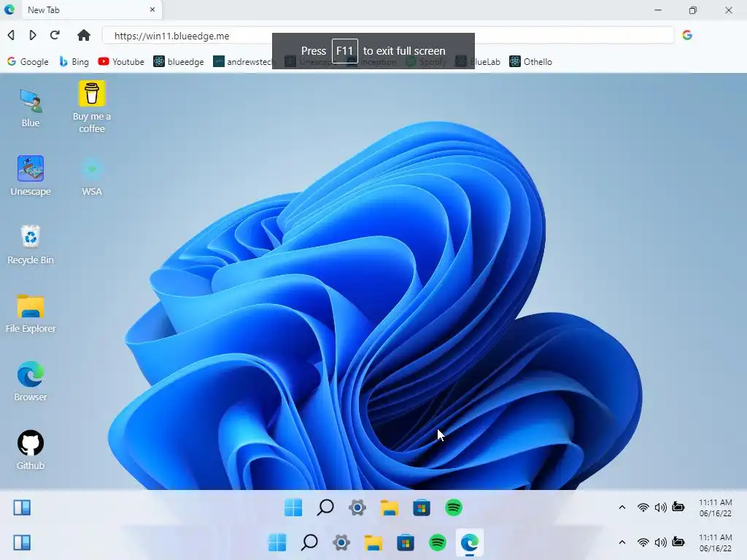Open File Explorer in outer taskbar
Image resolution: width=747 pixels, height=560 pixels.
click(x=373, y=542)
